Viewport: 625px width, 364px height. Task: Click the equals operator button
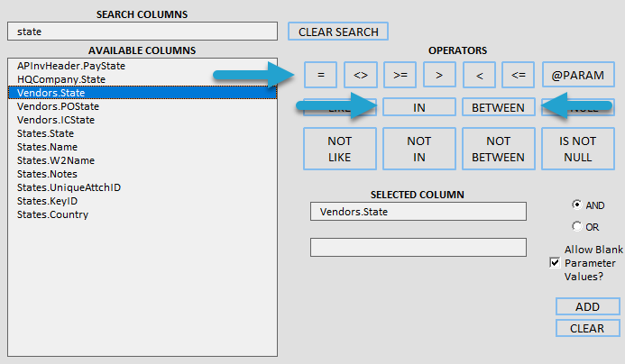point(320,75)
